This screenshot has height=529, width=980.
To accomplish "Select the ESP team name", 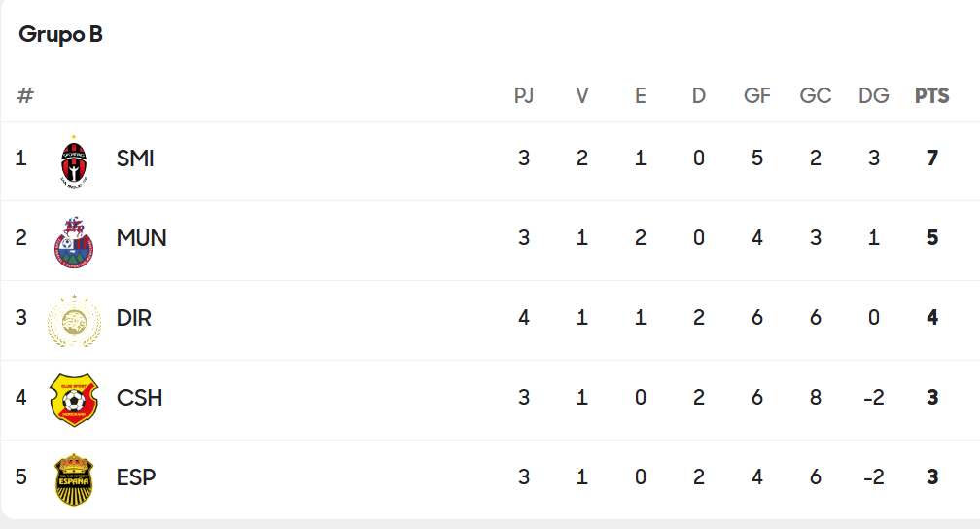I will [136, 477].
